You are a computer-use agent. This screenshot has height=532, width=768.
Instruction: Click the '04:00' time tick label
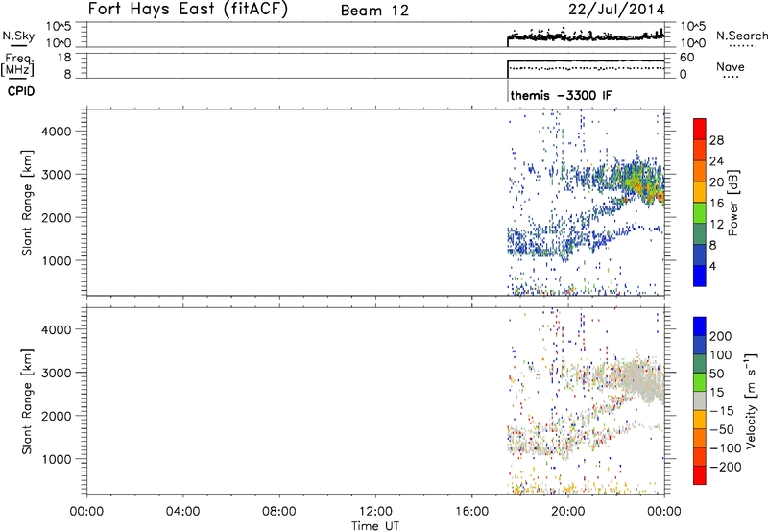click(182, 512)
